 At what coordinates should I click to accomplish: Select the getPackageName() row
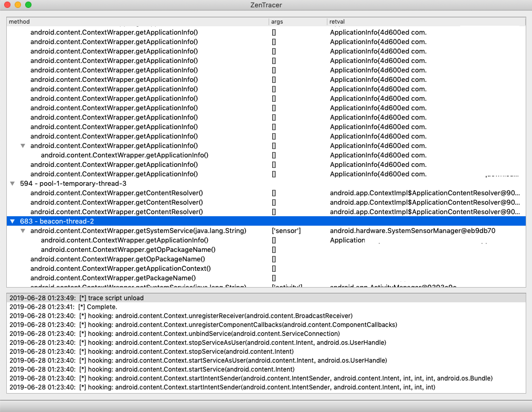pyautogui.click(x=266, y=278)
